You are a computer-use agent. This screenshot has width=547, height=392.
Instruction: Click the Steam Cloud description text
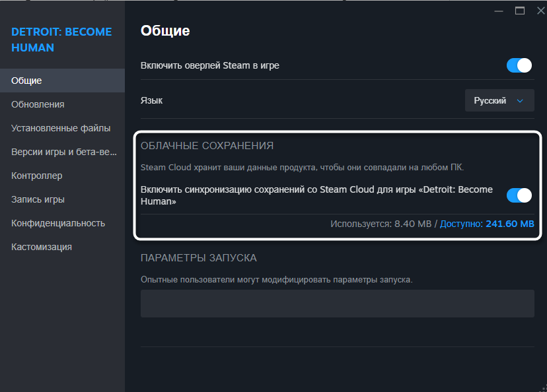pyautogui.click(x=302, y=167)
